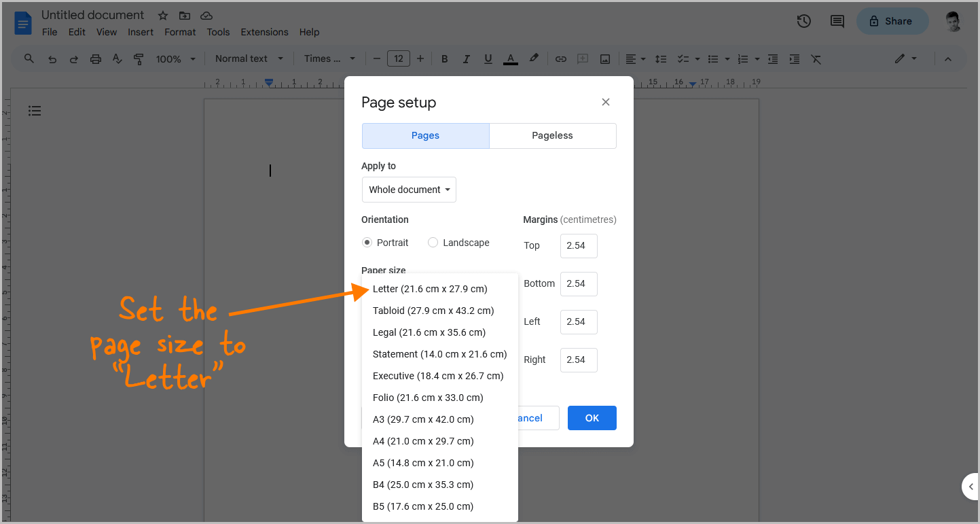Click the insert image icon
This screenshot has height=524, width=980.
point(604,58)
